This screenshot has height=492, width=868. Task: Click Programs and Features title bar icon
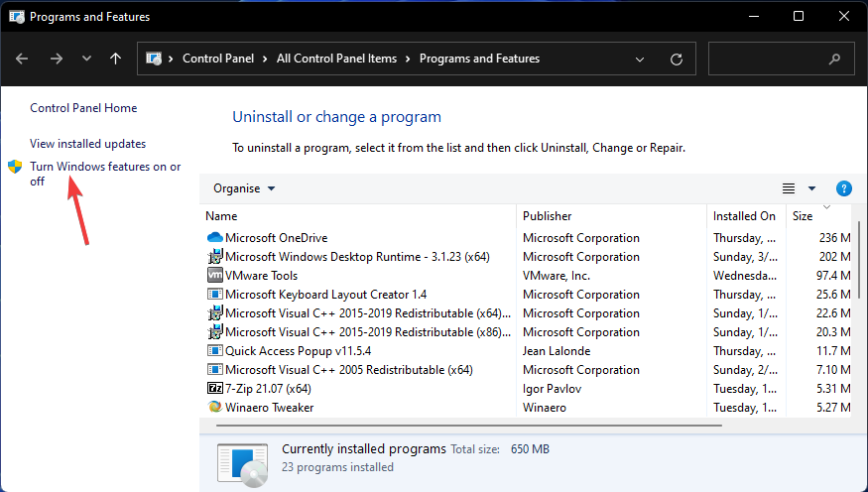coord(17,17)
